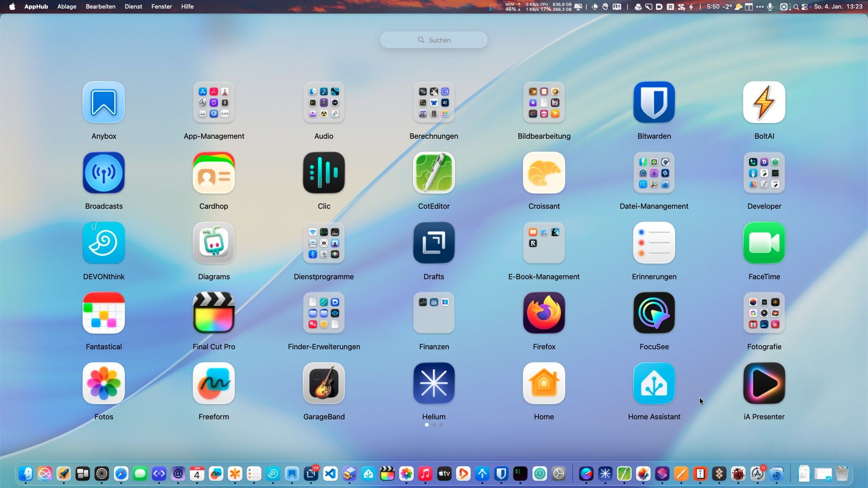
Task: Expand the App-Management folder
Action: 214,102
